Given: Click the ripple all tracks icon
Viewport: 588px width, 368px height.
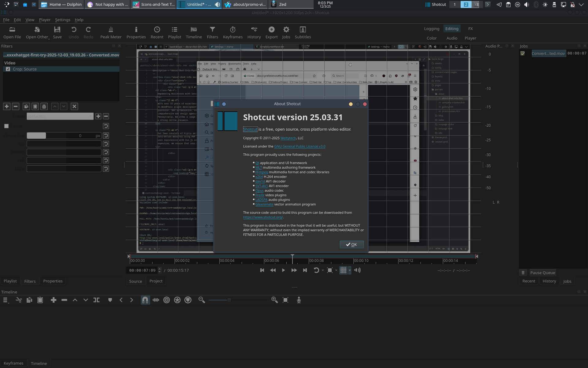Looking at the screenshot, I should 177,300.
